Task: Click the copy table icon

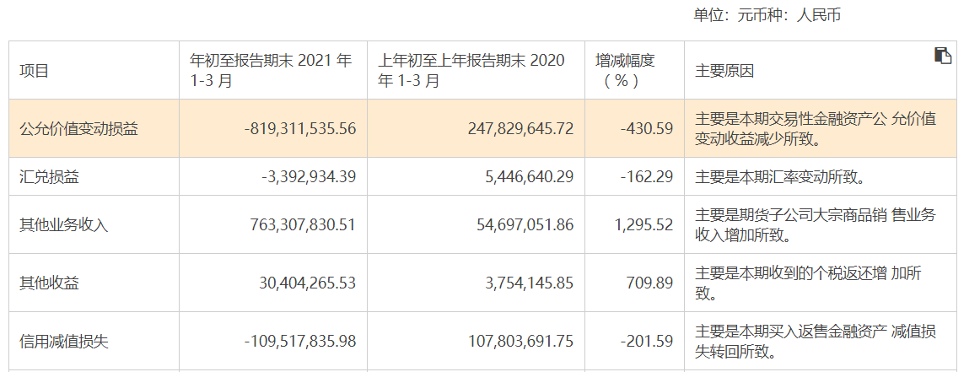Action: point(943,56)
